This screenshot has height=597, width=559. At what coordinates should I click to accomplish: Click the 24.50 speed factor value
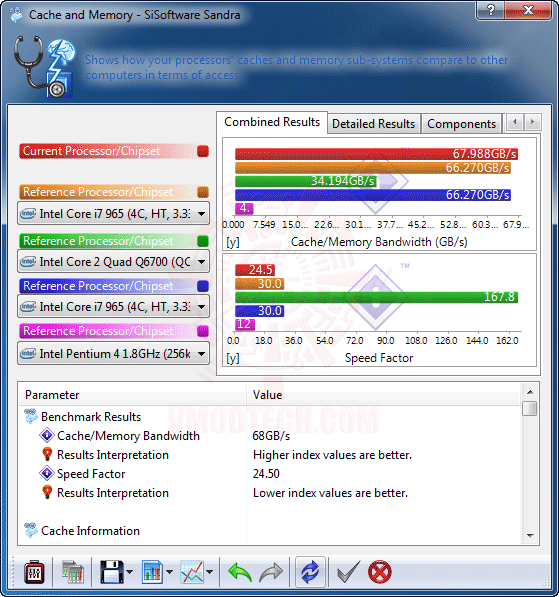[266, 474]
